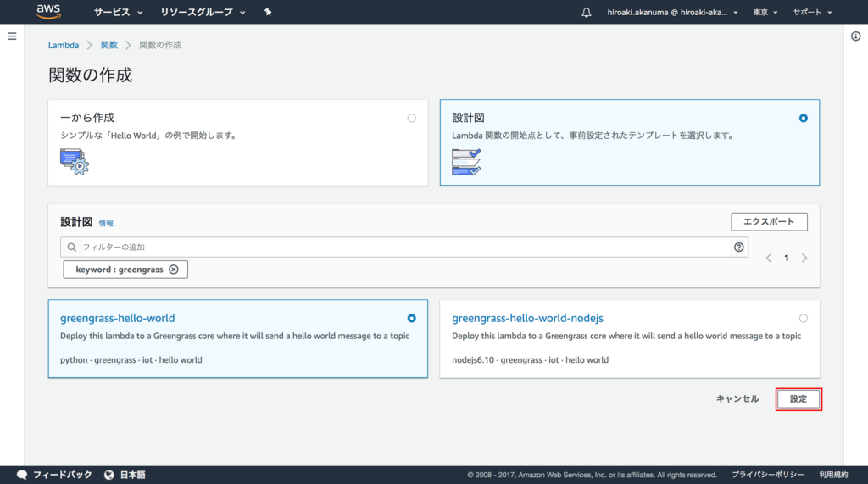
Task: Click the キャンセル button
Action: coord(737,398)
